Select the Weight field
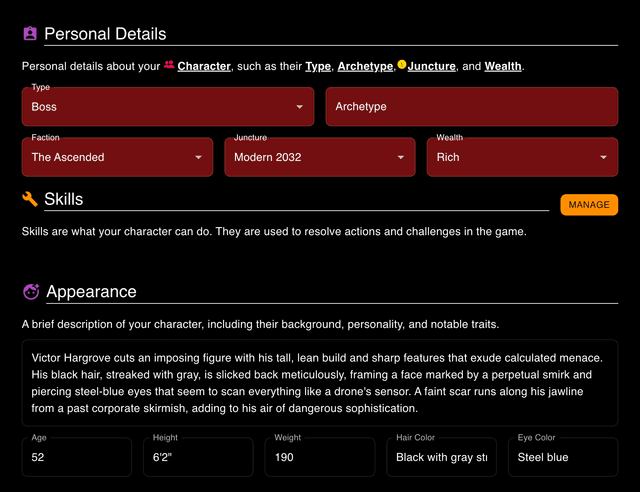640x492 pixels. (320, 457)
